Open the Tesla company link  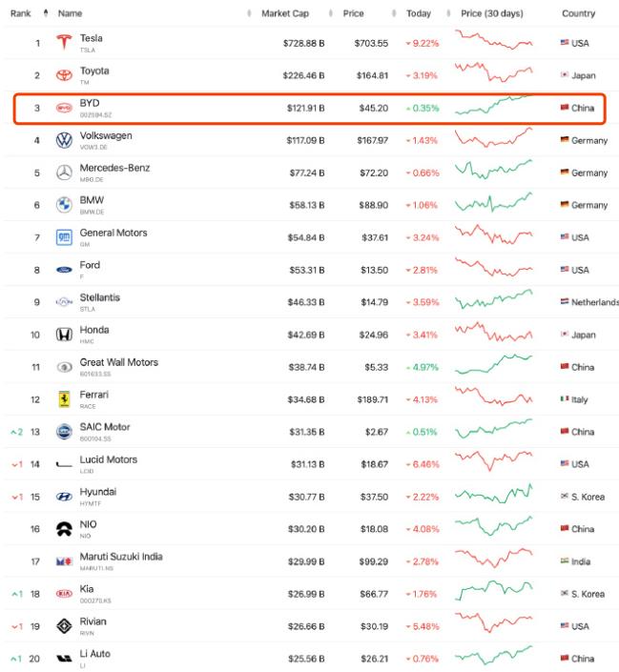[91, 38]
